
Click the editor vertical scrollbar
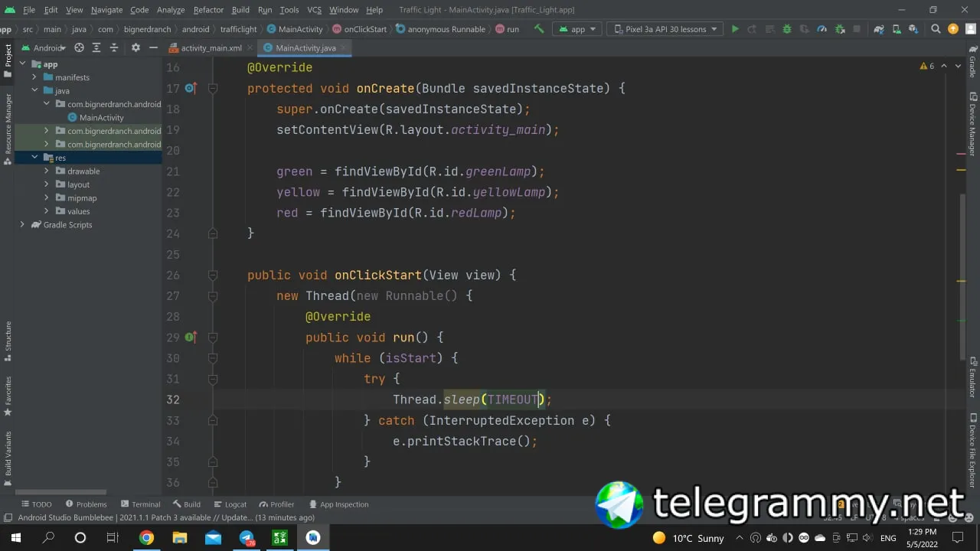pos(964,275)
